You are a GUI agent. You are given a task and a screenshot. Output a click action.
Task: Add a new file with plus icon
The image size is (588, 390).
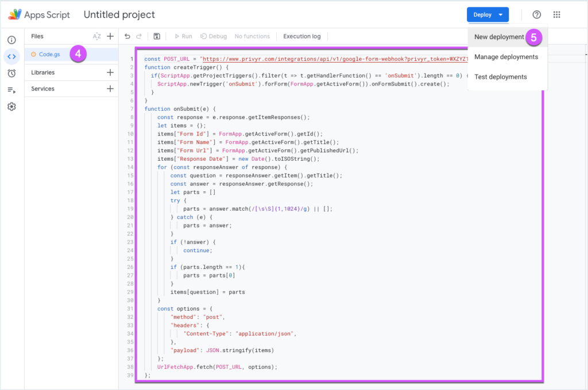(110, 36)
